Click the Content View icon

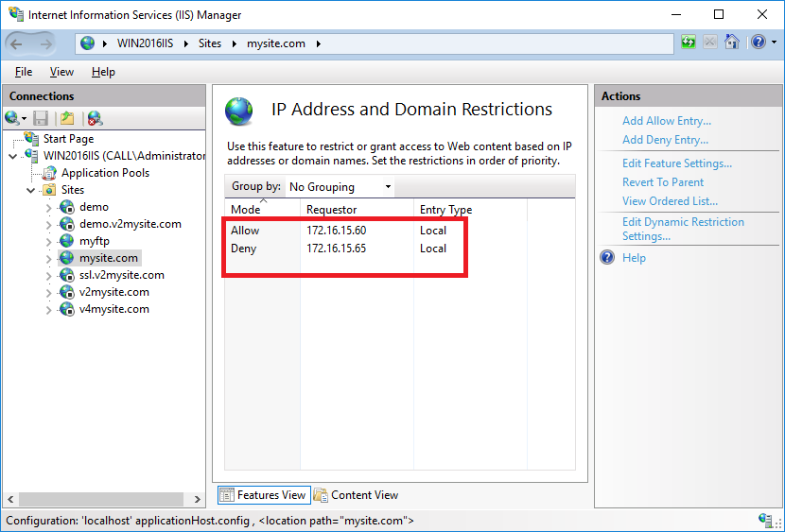tap(321, 495)
